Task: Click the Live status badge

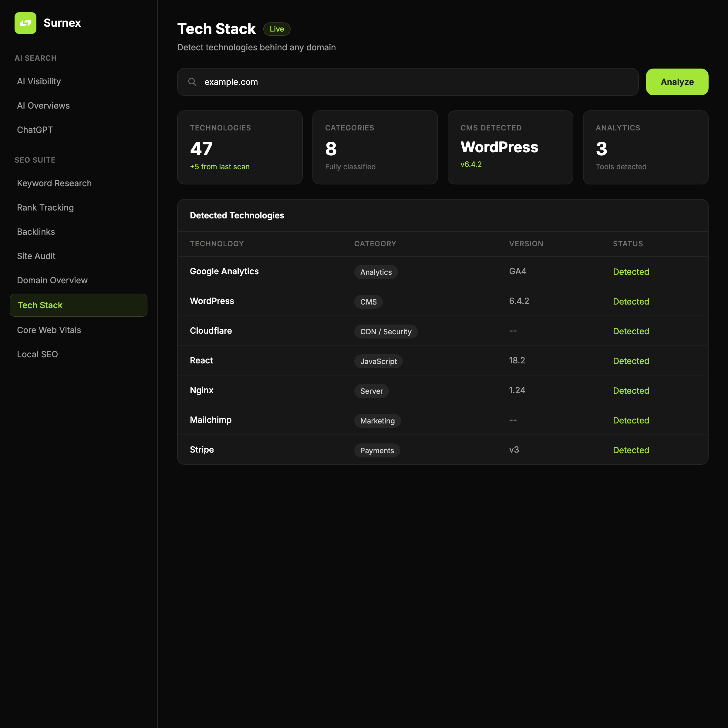Action: (x=277, y=29)
